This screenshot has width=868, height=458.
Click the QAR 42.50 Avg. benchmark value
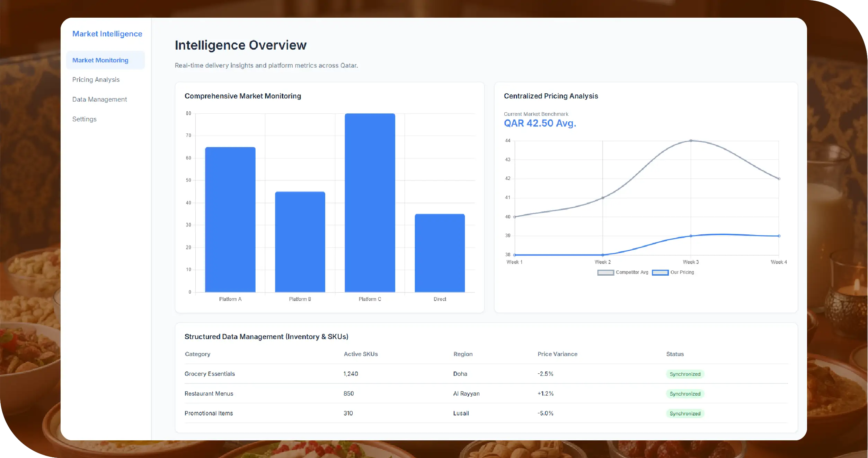tap(540, 123)
